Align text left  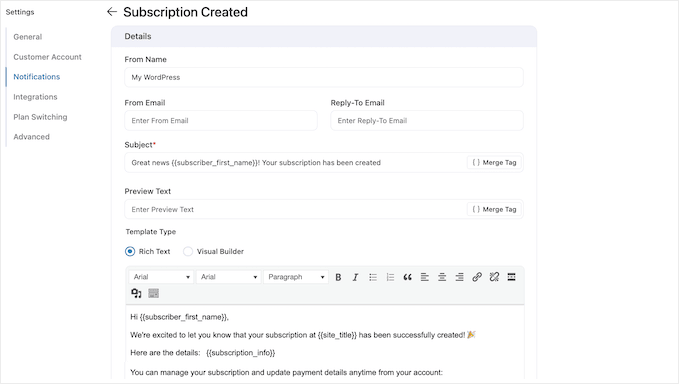[425, 277]
